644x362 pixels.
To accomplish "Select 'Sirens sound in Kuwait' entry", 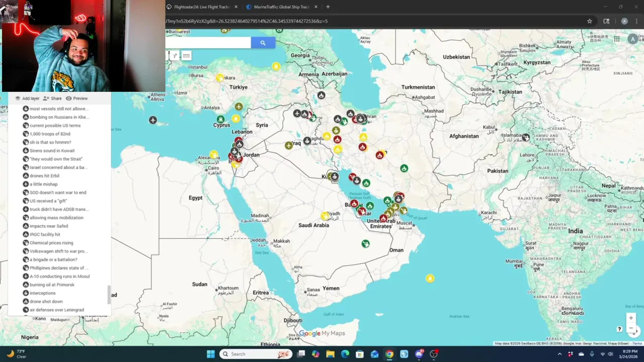I will point(52,150).
